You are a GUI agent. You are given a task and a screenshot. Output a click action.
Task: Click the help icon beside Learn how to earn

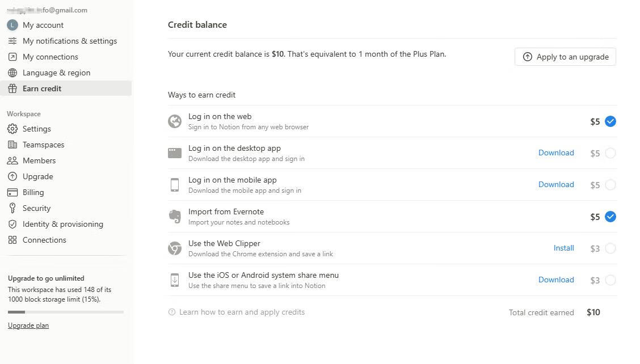click(x=172, y=312)
